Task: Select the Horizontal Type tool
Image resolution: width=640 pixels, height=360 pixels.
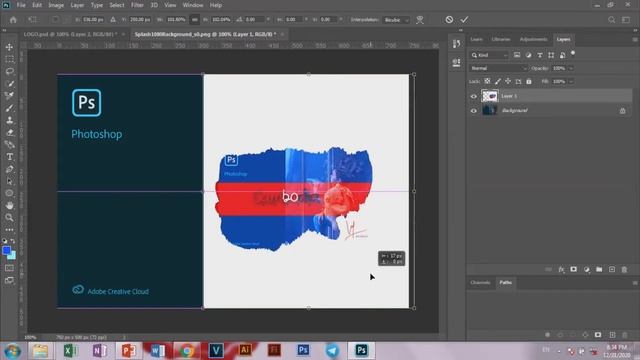Action: tap(9, 157)
